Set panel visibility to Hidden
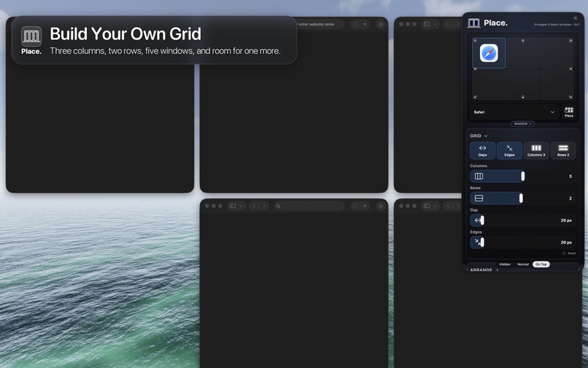 (x=505, y=264)
